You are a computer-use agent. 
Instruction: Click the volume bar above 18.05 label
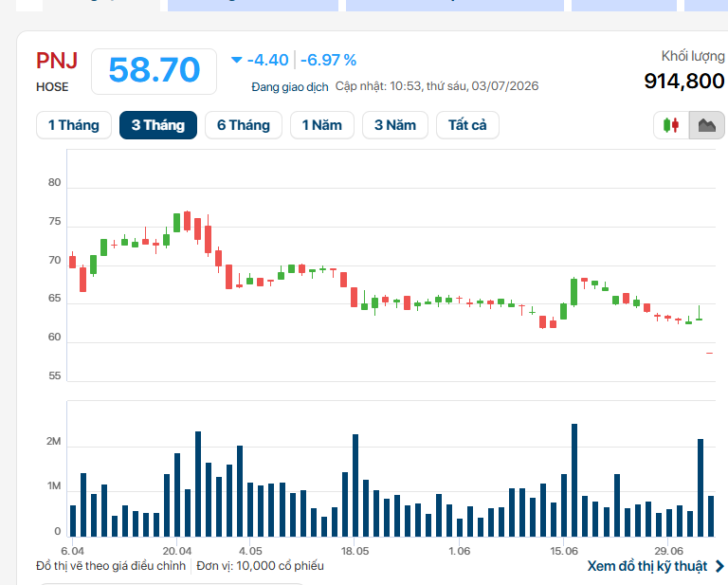[x=355, y=485]
